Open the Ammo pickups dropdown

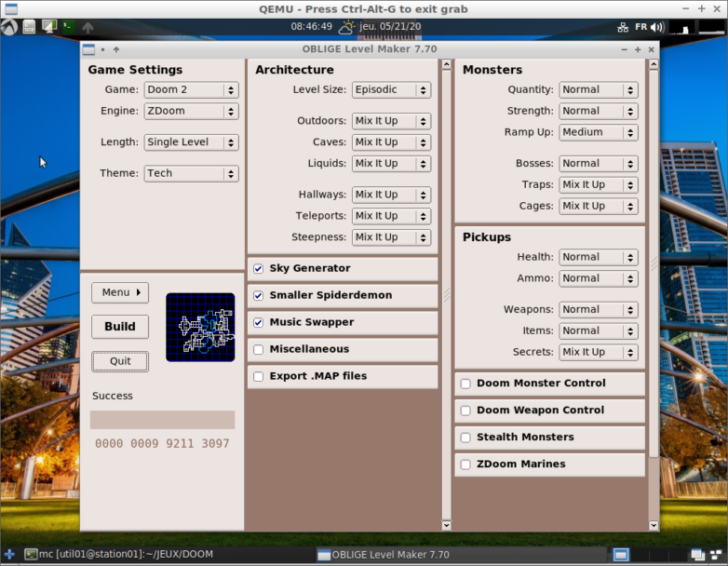pyautogui.click(x=599, y=279)
